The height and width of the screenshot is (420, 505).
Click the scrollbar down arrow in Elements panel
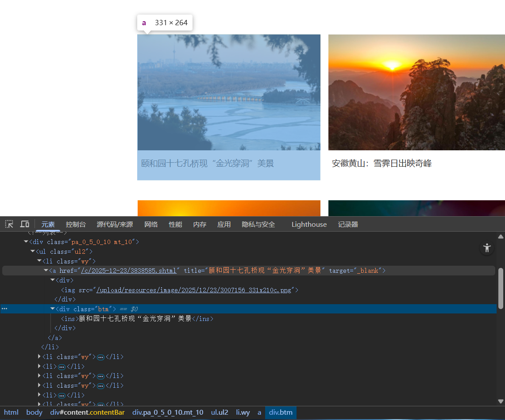(x=501, y=401)
